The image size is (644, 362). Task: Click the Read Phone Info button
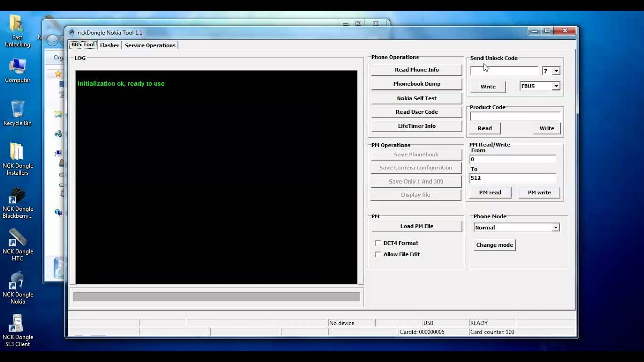click(417, 70)
